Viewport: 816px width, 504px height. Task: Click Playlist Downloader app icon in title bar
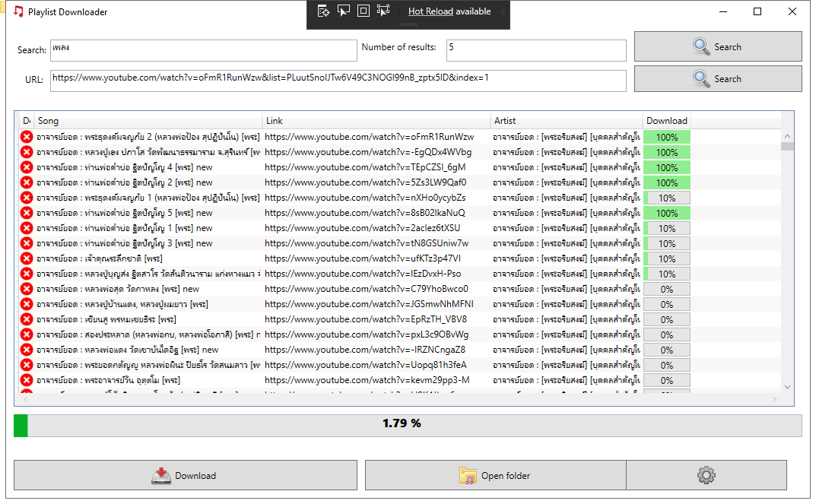click(x=19, y=11)
